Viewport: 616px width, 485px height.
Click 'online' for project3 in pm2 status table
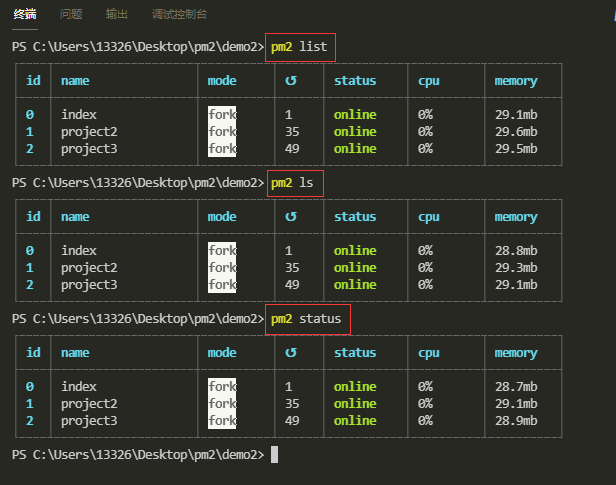(x=355, y=421)
